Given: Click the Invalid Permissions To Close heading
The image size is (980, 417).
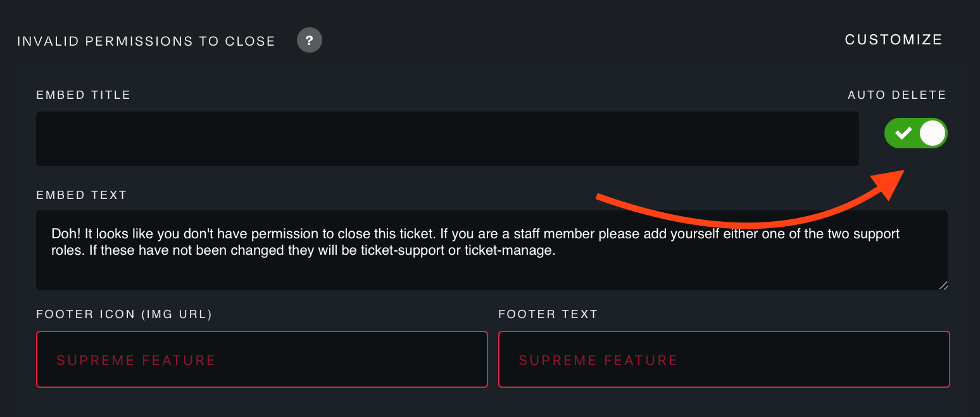Looking at the screenshot, I should tap(146, 42).
